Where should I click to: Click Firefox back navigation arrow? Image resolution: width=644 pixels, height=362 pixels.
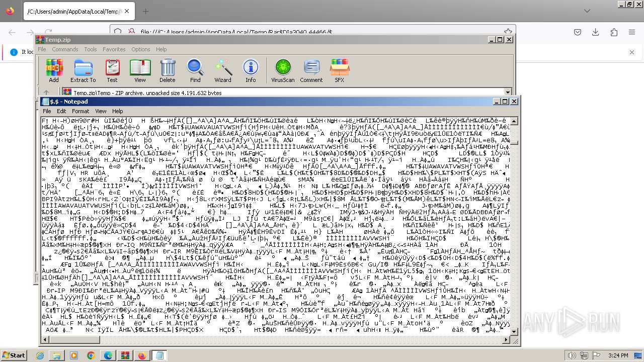12,32
